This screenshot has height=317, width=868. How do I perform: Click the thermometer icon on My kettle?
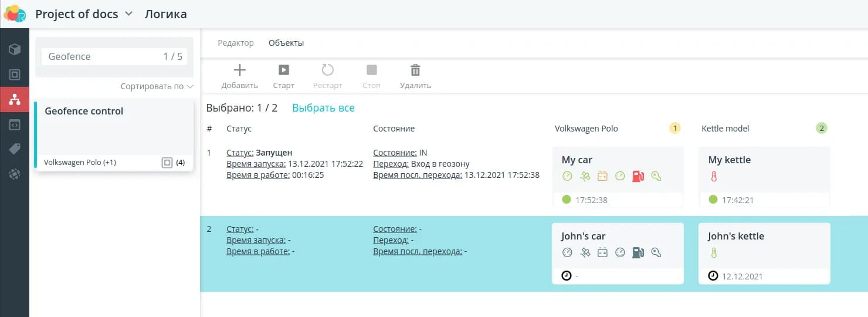point(714,176)
